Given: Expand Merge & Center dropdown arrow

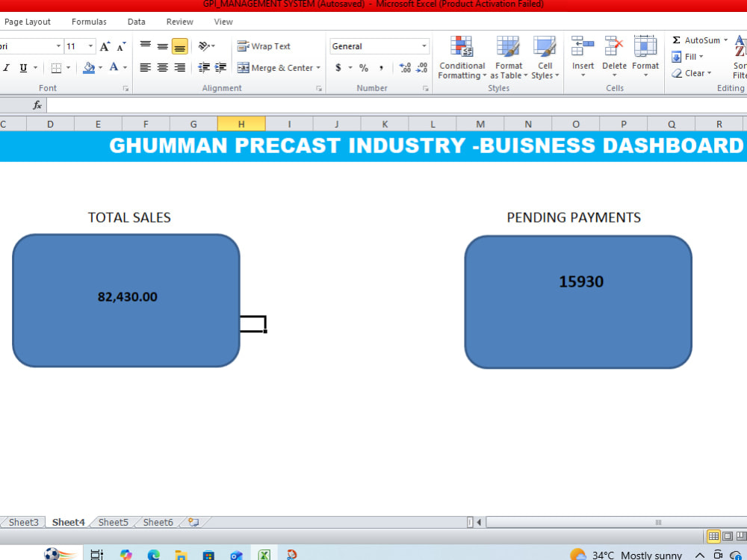Looking at the screenshot, I should pyautogui.click(x=318, y=68).
